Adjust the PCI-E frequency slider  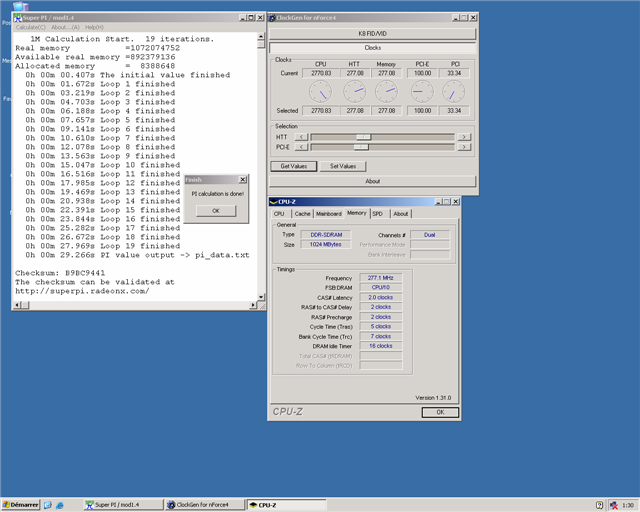(360, 147)
